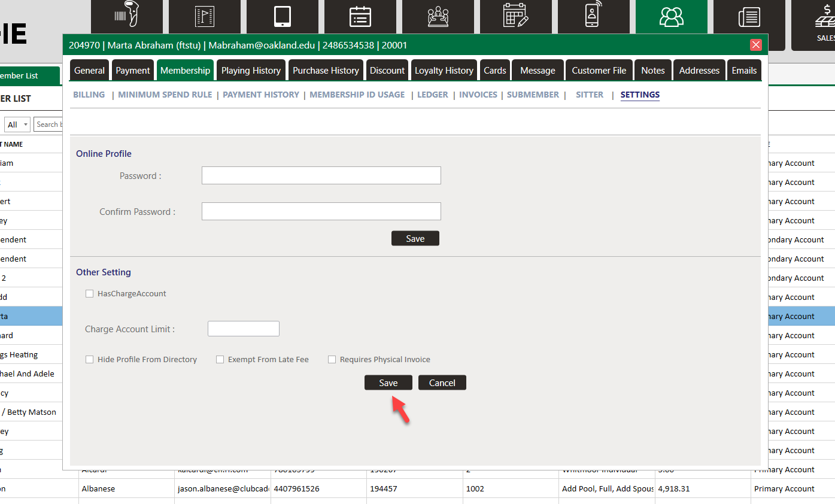
Task: Enable the HasChargeAccount checkbox
Action: pyautogui.click(x=90, y=294)
